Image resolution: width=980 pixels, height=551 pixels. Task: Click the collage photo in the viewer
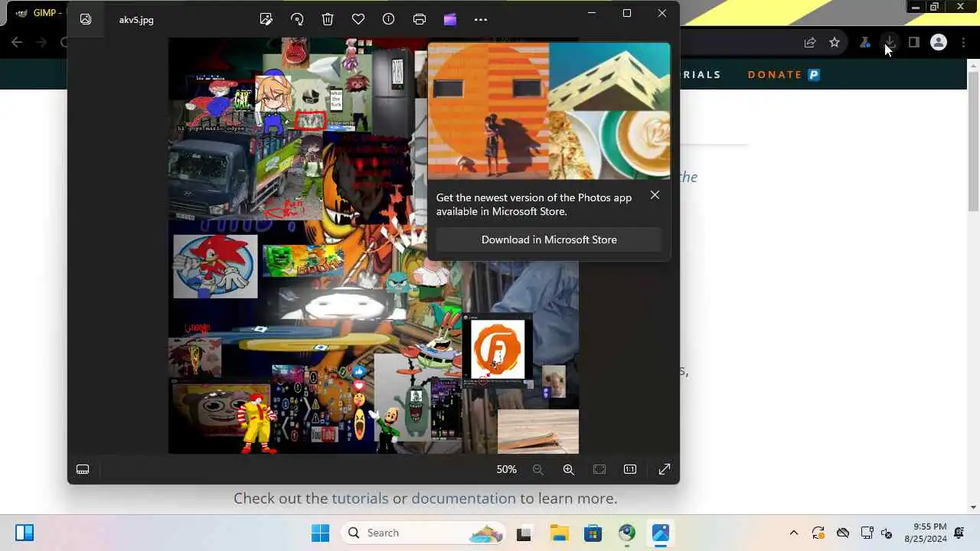tap(374, 246)
